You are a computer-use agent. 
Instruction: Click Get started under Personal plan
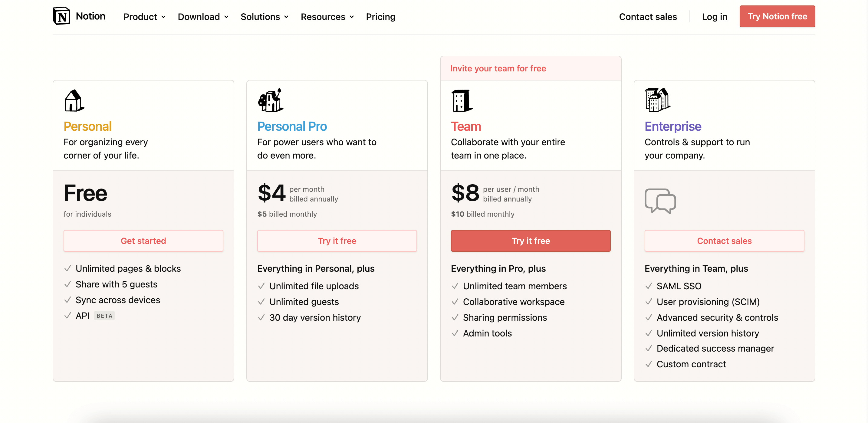click(143, 241)
